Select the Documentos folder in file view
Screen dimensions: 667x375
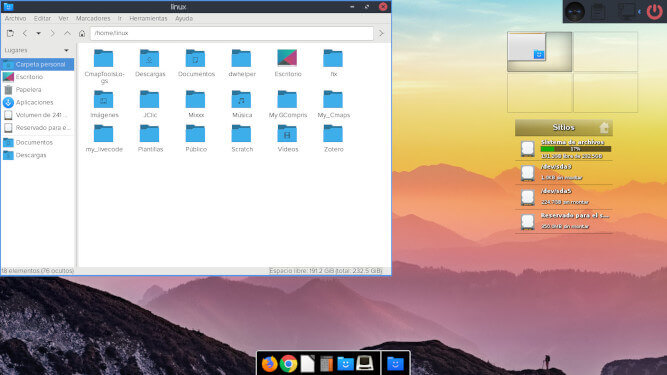tap(195, 58)
